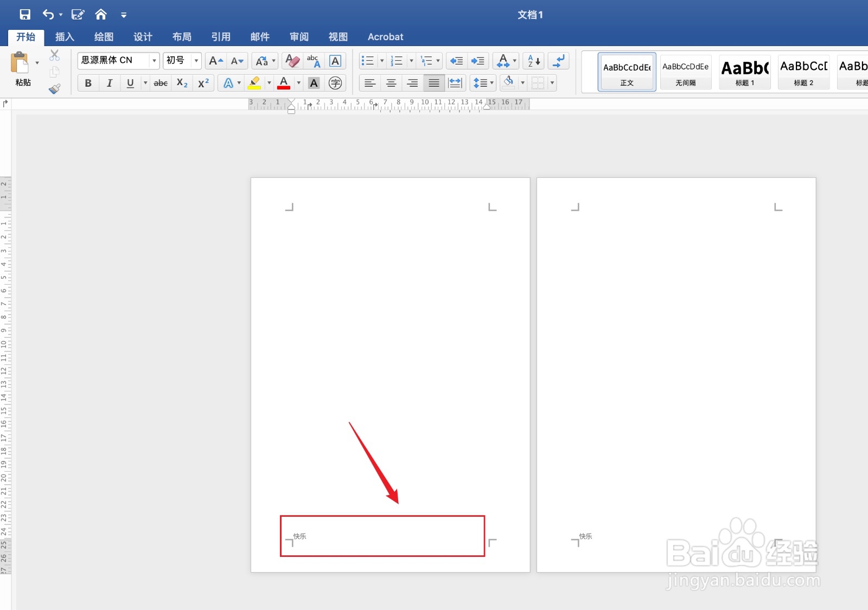Screen dimensions: 868x610
Task: Click the Format Painter brush icon
Action: coord(54,89)
